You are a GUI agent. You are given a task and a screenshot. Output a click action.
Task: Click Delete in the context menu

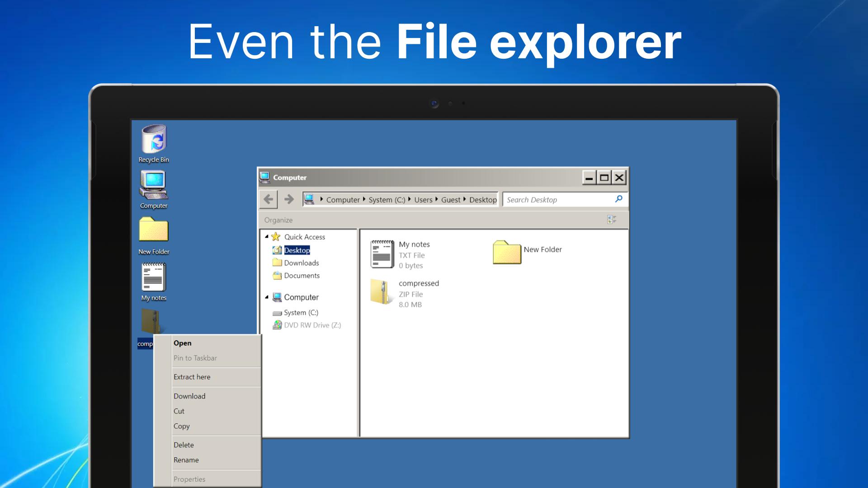point(183,445)
